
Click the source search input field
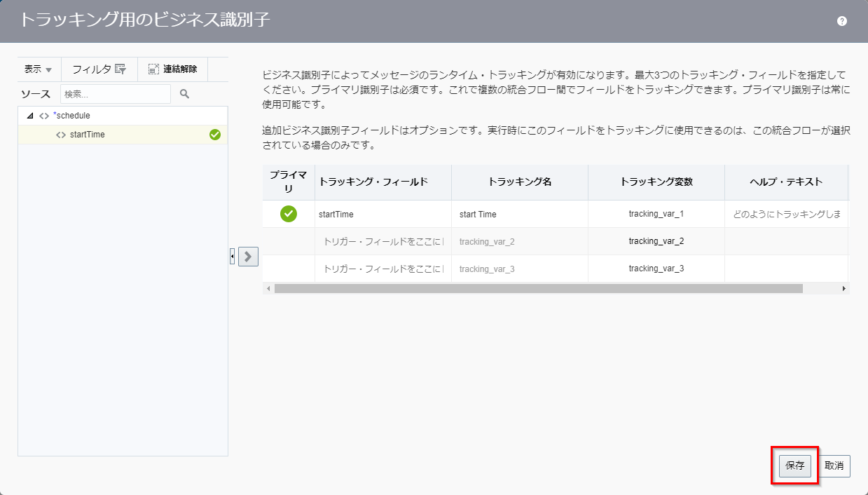coord(115,94)
